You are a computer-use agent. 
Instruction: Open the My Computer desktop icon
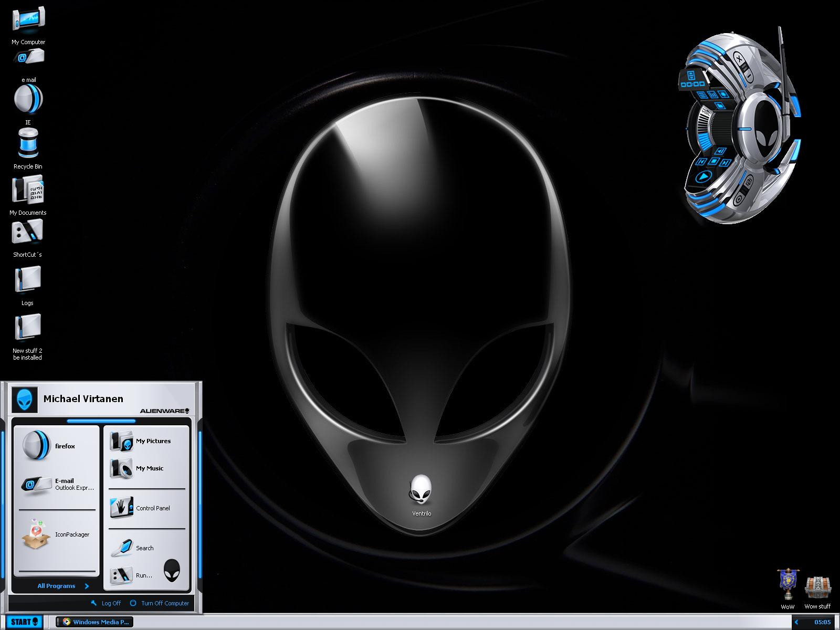28,26
